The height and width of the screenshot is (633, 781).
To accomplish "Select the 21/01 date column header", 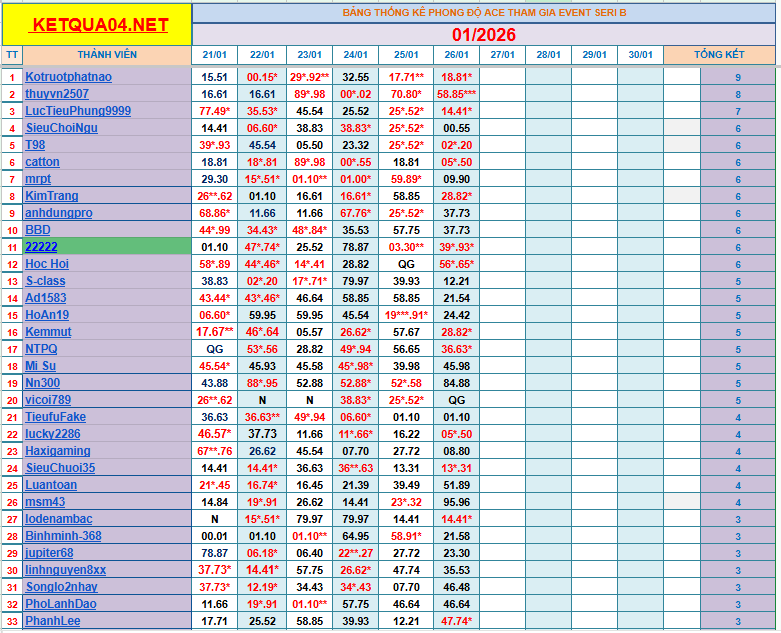I will (x=214, y=55).
